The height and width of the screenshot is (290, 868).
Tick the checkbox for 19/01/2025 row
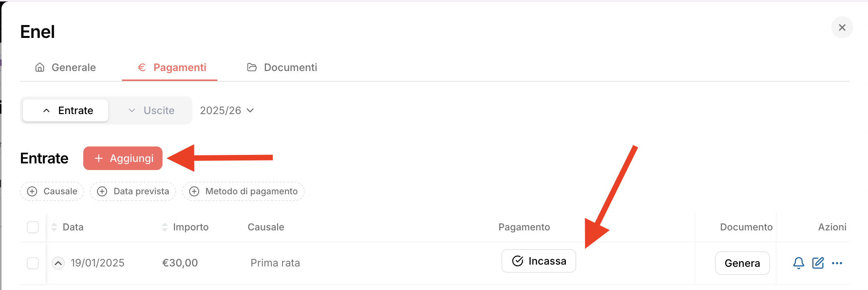coord(33,263)
